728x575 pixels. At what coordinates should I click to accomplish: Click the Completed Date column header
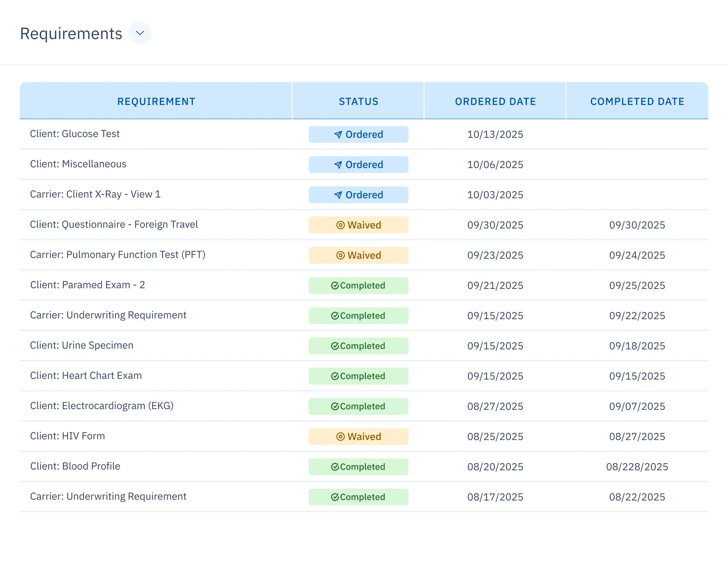coord(637,101)
